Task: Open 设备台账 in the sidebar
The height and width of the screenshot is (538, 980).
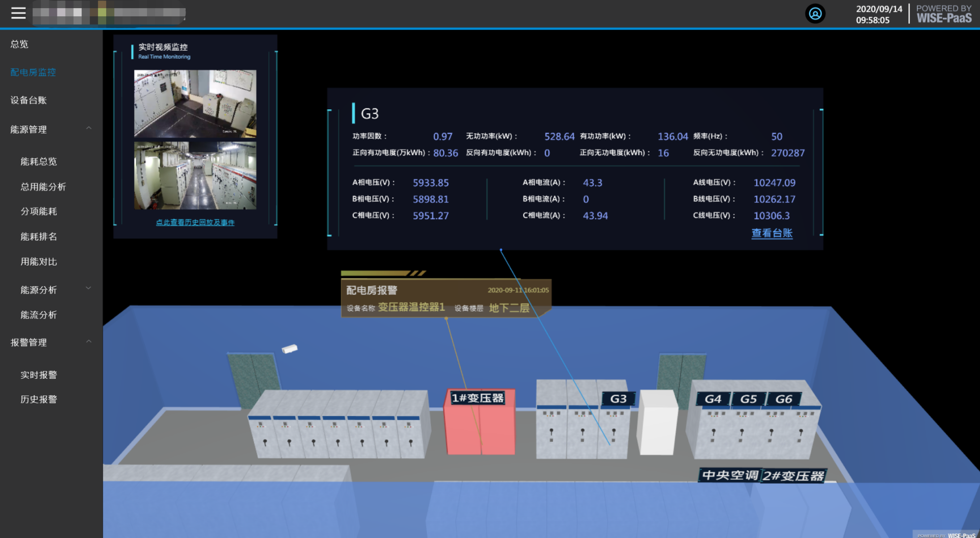Action: [x=28, y=100]
